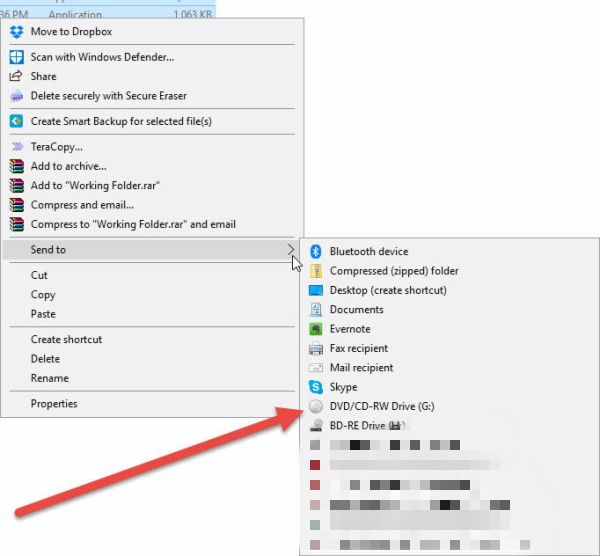This screenshot has height=556, width=600.
Task: Send to DVD/CD-RW Drive (G:)
Action: click(x=450, y=406)
